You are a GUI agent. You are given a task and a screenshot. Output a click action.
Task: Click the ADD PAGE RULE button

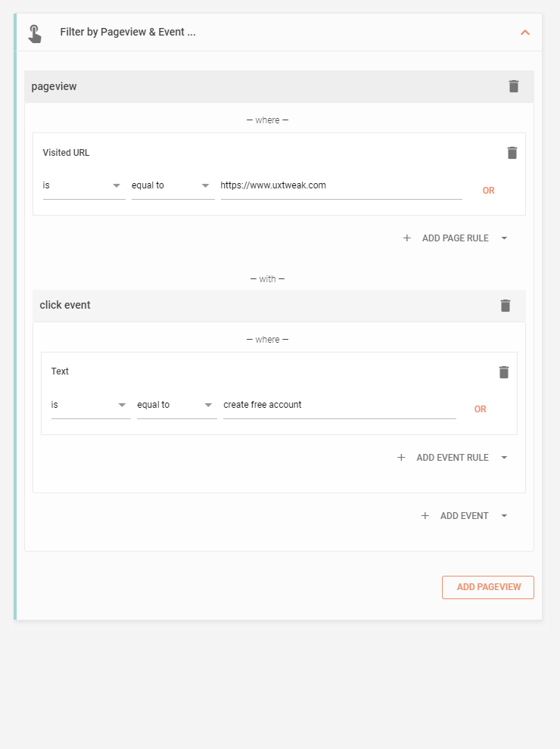pyautogui.click(x=455, y=238)
